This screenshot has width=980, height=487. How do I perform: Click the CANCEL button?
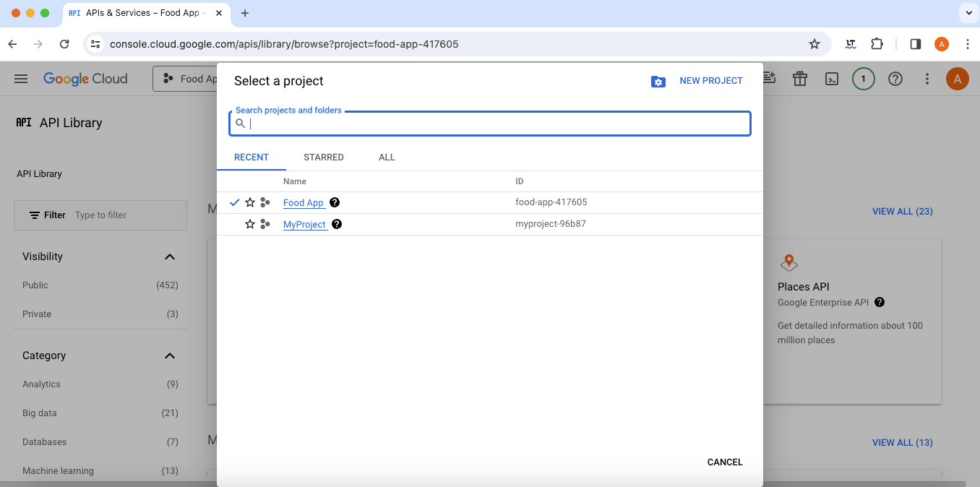point(724,462)
